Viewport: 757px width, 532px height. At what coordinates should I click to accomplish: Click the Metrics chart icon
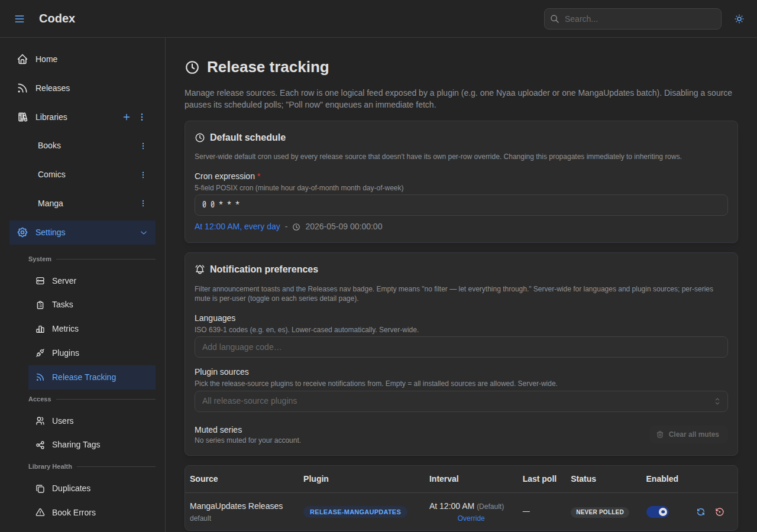click(40, 329)
